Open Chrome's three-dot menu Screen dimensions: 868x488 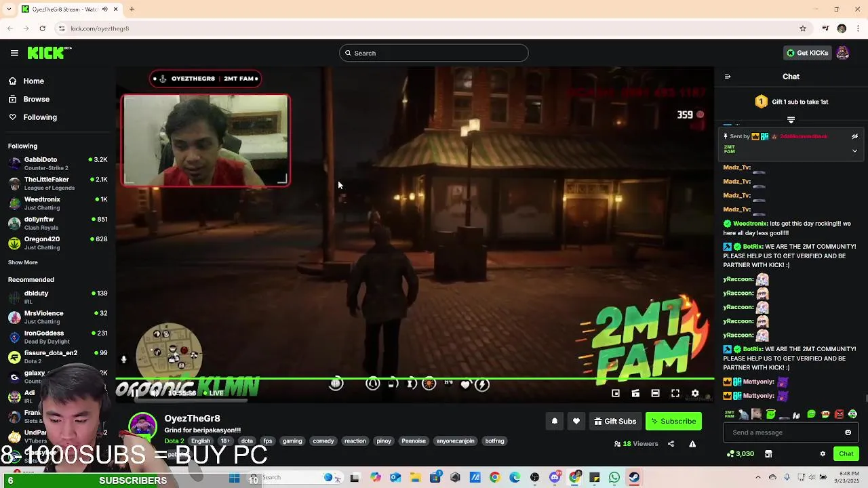pos(858,28)
